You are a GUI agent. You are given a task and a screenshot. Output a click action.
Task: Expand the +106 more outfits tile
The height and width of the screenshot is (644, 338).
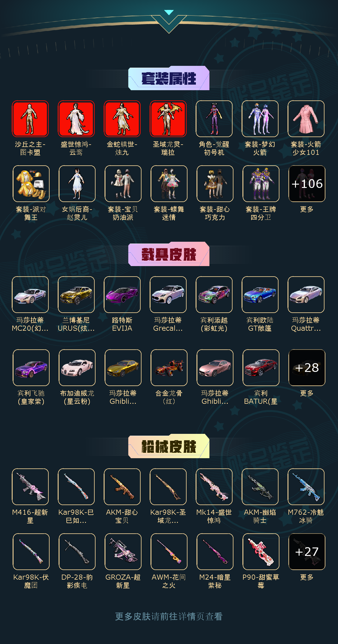tap(307, 184)
